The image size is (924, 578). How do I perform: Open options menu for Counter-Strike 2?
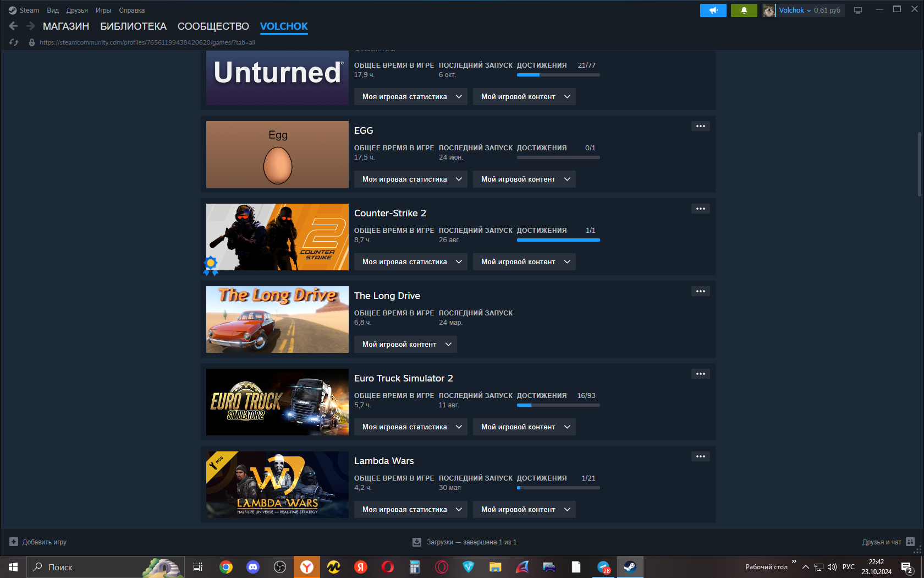click(x=701, y=209)
